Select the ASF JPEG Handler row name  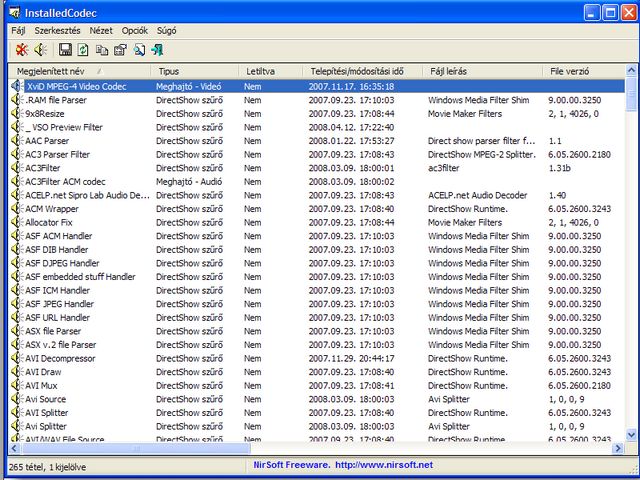(60, 304)
